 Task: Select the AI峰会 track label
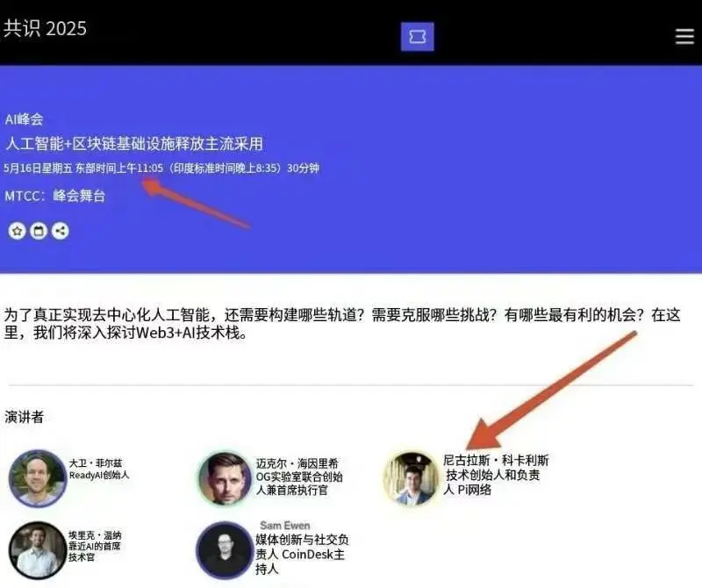pos(24,119)
